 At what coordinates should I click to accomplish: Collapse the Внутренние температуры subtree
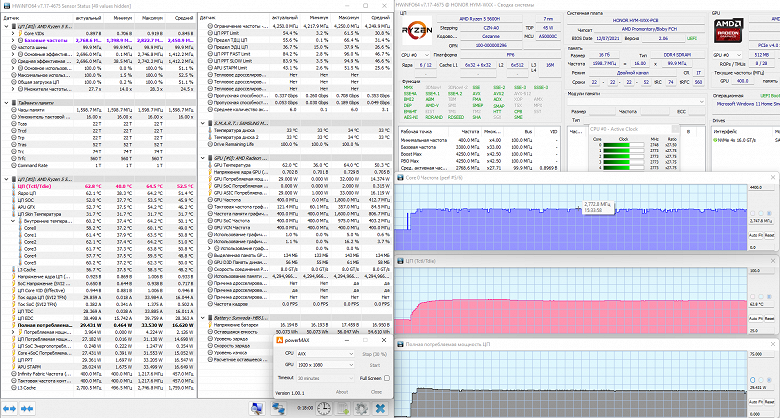13,221
